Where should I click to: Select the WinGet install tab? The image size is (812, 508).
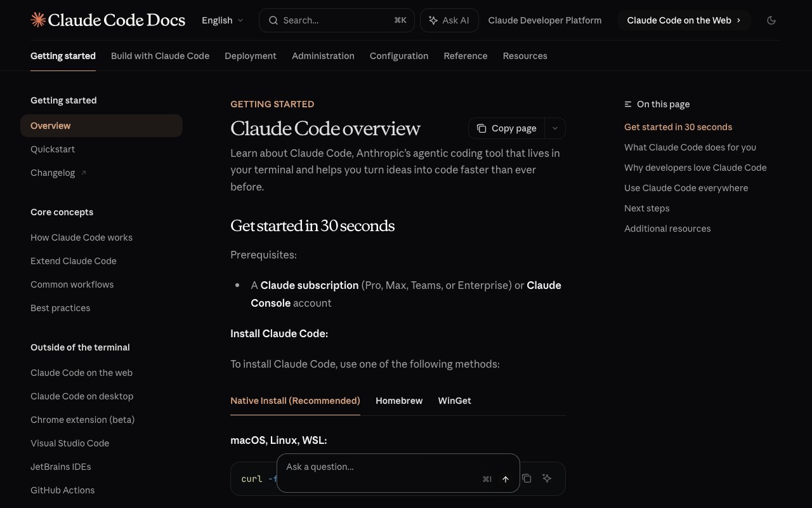pyautogui.click(x=454, y=401)
